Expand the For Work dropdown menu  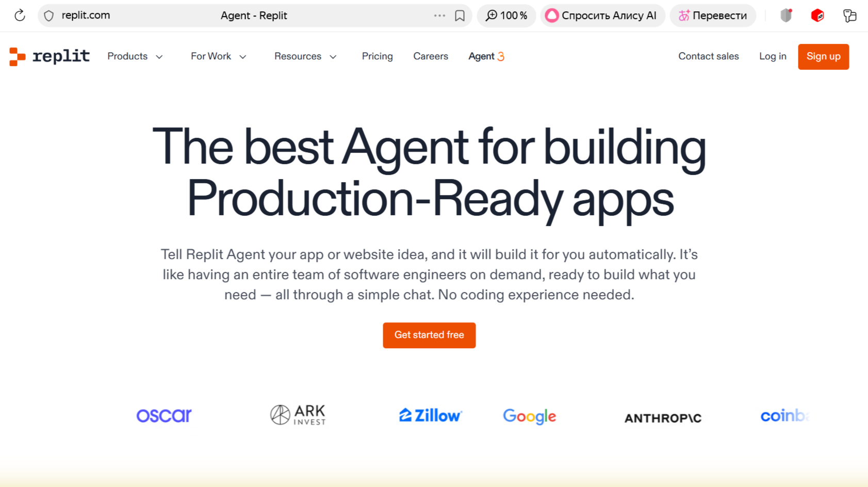pyautogui.click(x=219, y=56)
